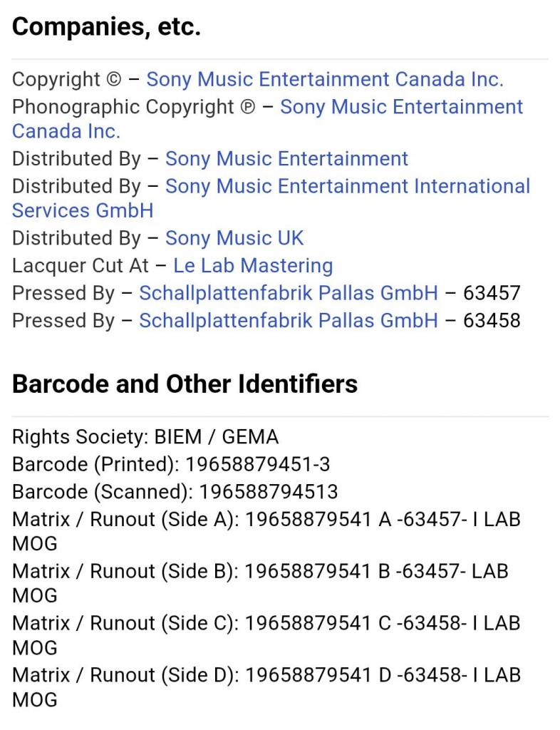
Task: Open Schallplattenfabrik Pallas GmbH link beside 63457
Action: 288,293
